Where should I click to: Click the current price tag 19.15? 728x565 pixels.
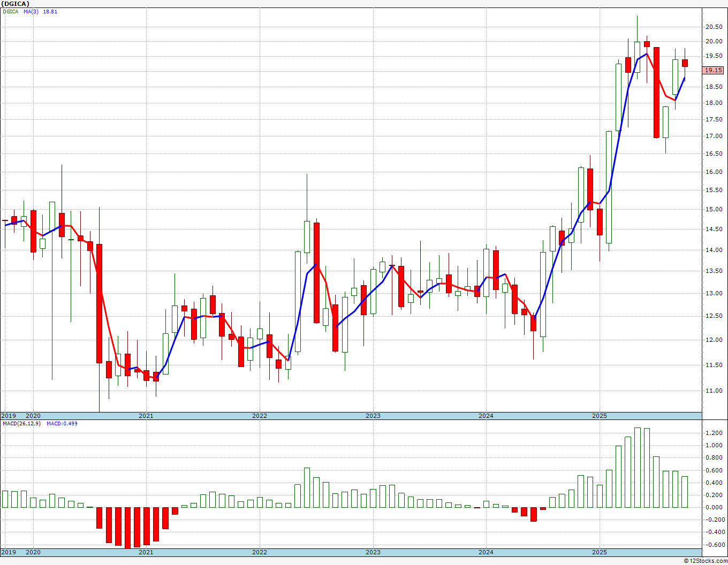tap(713, 70)
